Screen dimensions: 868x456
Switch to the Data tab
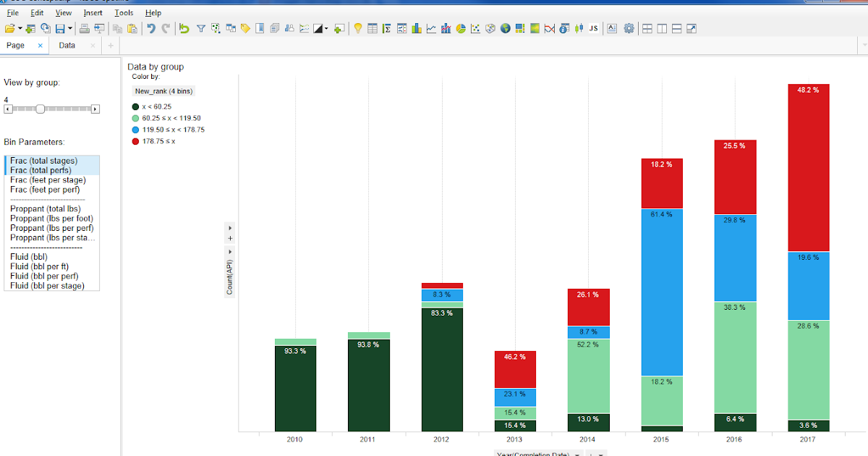click(67, 45)
